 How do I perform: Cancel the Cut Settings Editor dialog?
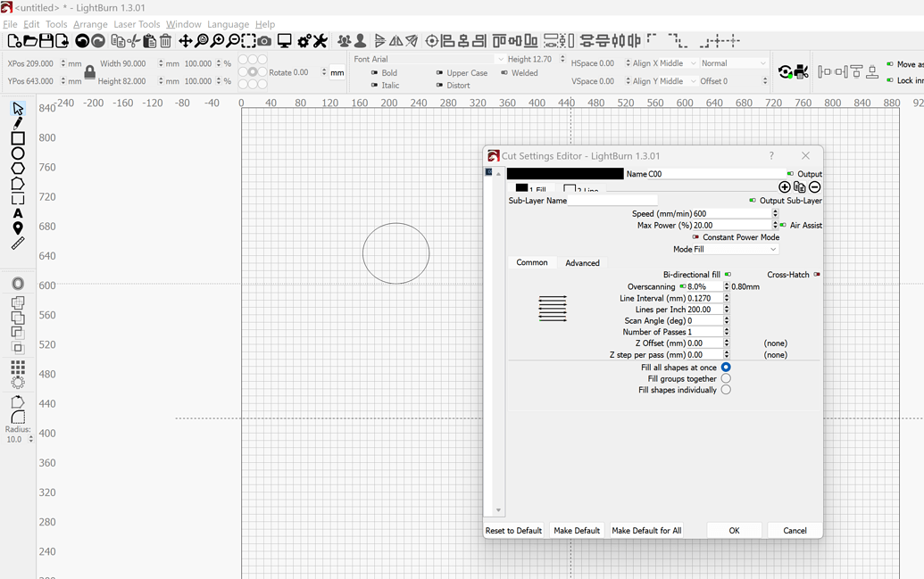tap(795, 530)
